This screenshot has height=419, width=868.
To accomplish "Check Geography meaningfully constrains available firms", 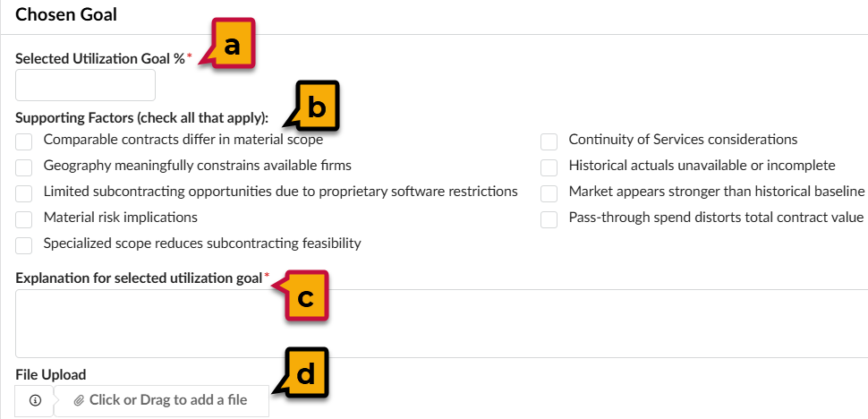I will [x=24, y=167].
